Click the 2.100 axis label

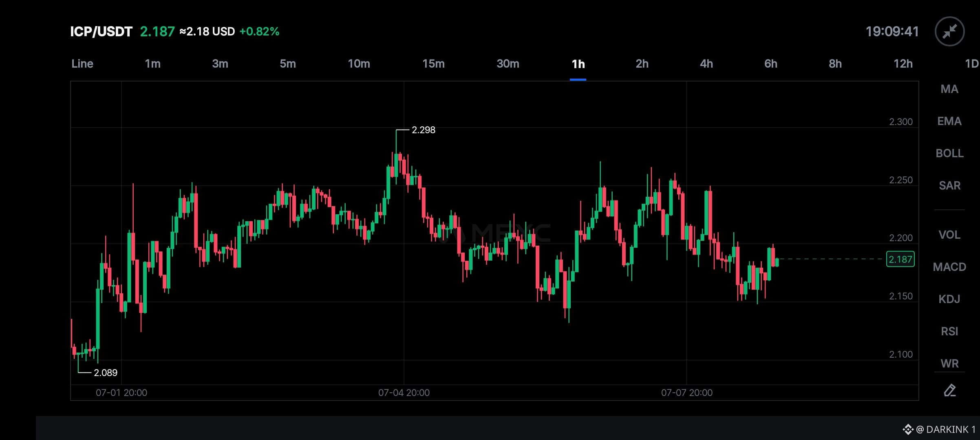pyautogui.click(x=901, y=354)
